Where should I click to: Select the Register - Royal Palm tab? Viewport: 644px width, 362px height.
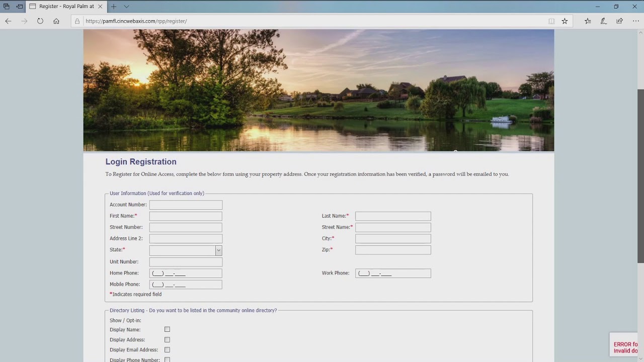[66, 7]
